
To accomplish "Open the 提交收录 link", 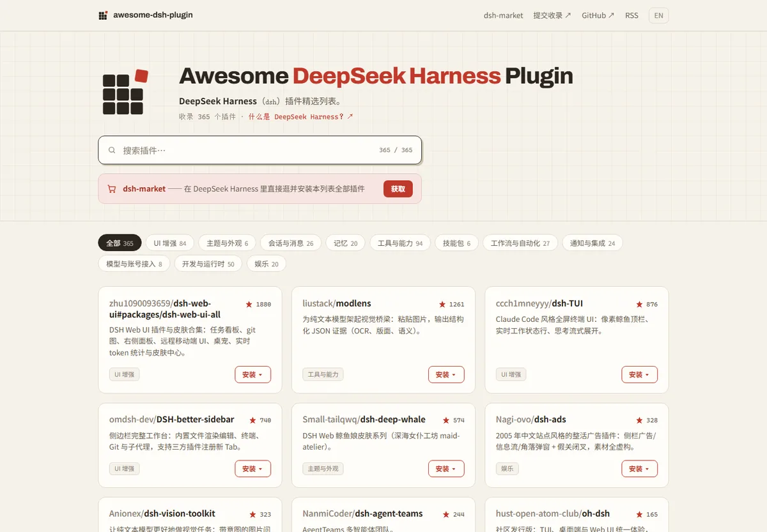I will coord(552,15).
